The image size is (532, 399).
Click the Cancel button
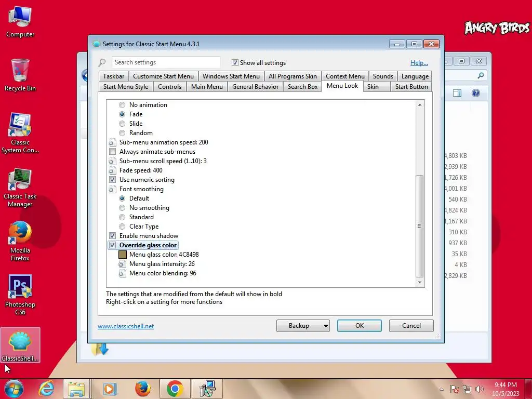coord(411,326)
